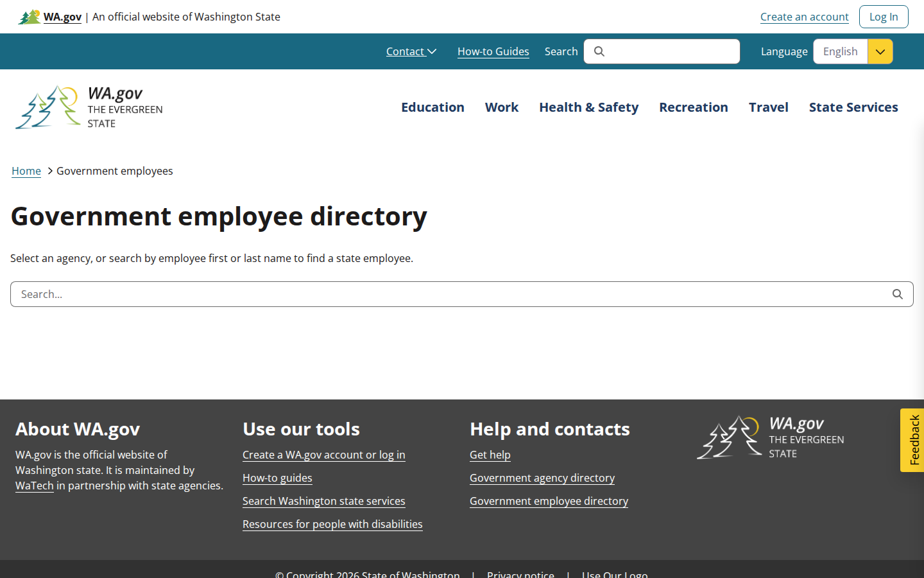This screenshot has width=924, height=578.
Task: Open Create a WA.gov account or log in
Action: click(324, 455)
